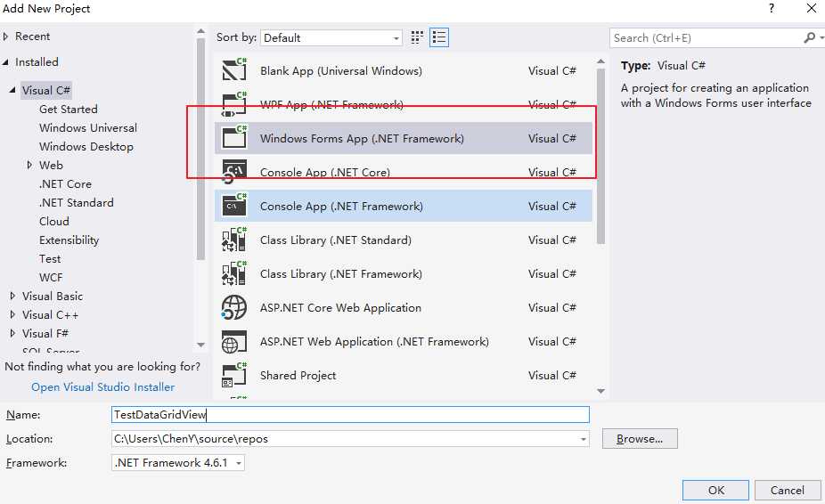Select the Extensibility category
The height and width of the screenshot is (504, 825).
pos(69,240)
